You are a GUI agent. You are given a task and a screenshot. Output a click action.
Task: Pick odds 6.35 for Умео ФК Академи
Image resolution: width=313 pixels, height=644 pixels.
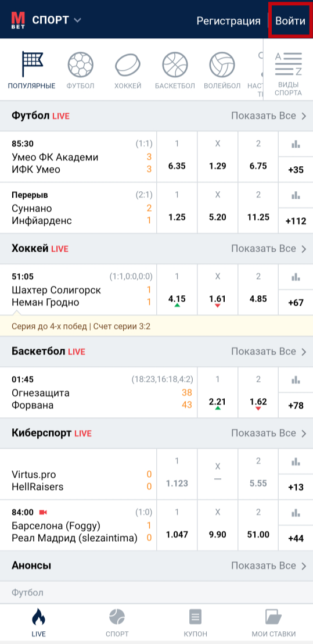(177, 157)
